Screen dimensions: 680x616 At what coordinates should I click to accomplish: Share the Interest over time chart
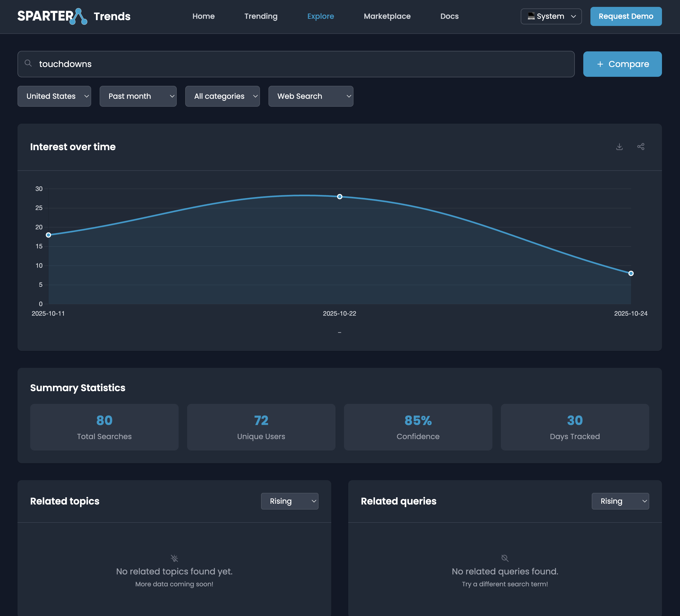click(641, 147)
